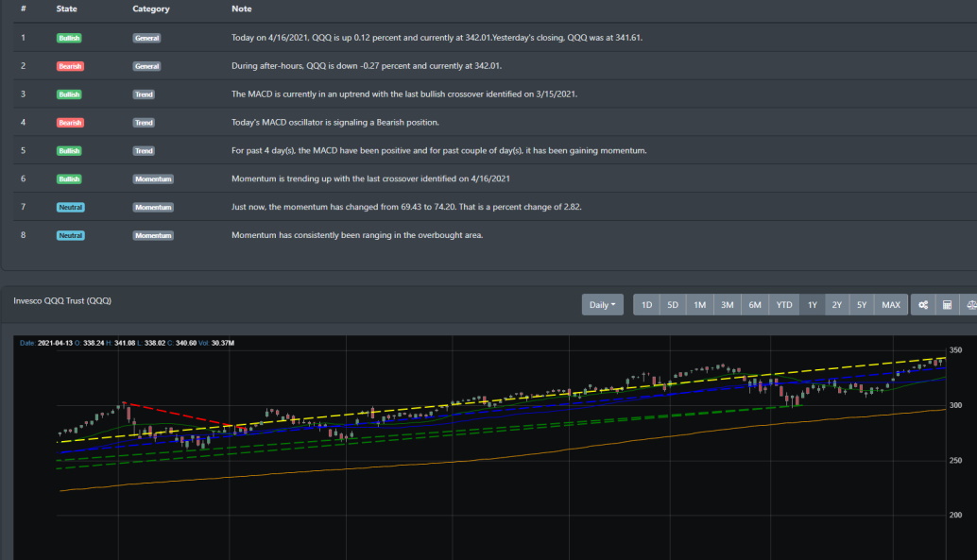Click the Category column header
The width and height of the screenshot is (977, 560).
(x=151, y=9)
